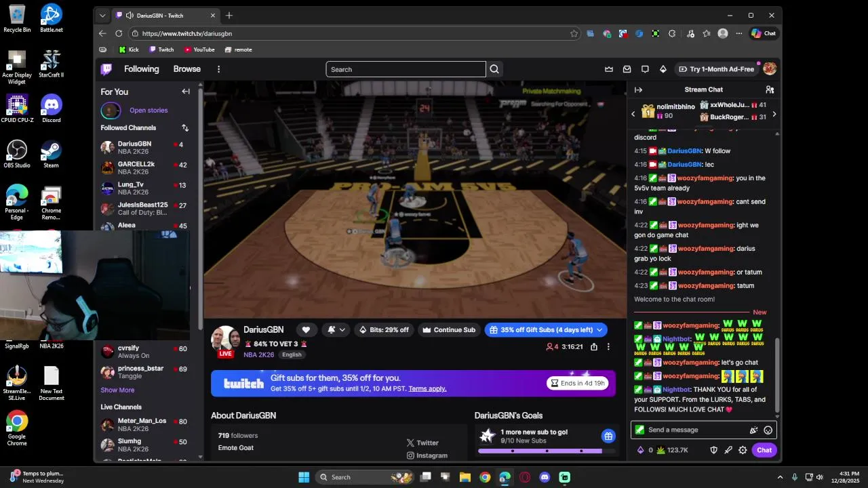The width and height of the screenshot is (868, 488).
Task: Refresh the page
Action: tap(119, 33)
